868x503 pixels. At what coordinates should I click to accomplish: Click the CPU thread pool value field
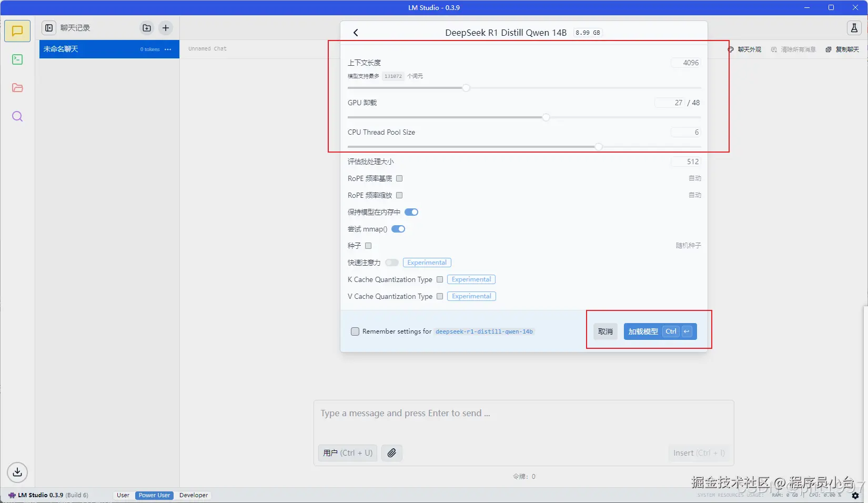(x=686, y=132)
